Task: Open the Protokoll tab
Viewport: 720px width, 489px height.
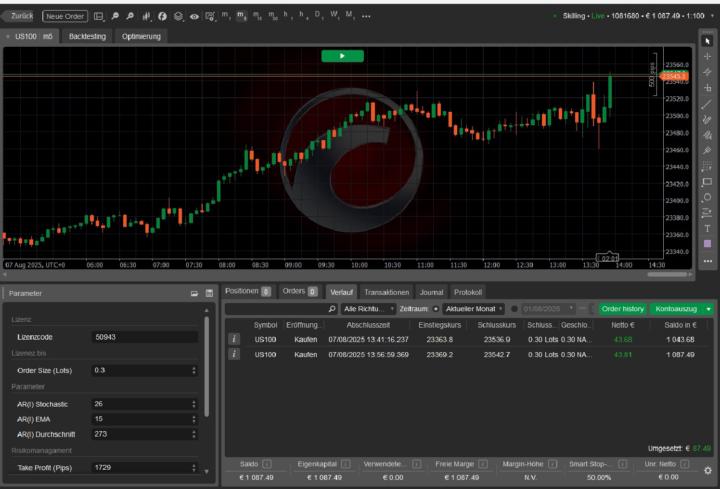Action: point(468,292)
